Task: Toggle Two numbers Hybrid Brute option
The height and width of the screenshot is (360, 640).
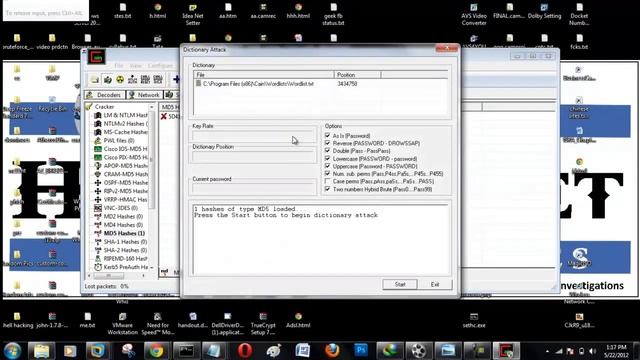Action: tap(327, 189)
